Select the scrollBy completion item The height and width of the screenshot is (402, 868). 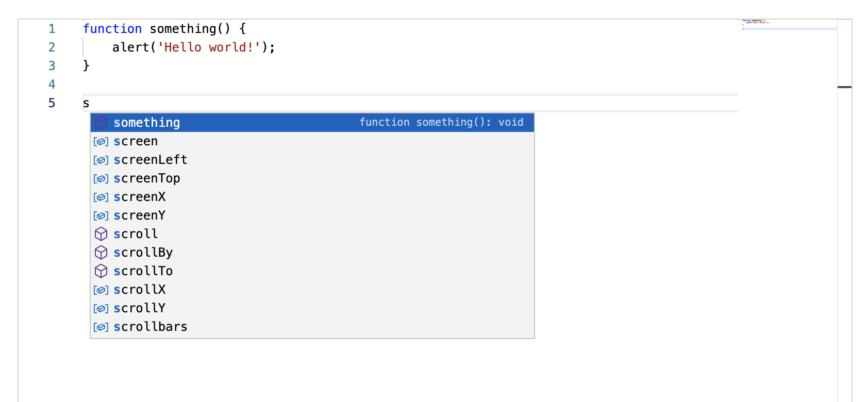click(143, 253)
